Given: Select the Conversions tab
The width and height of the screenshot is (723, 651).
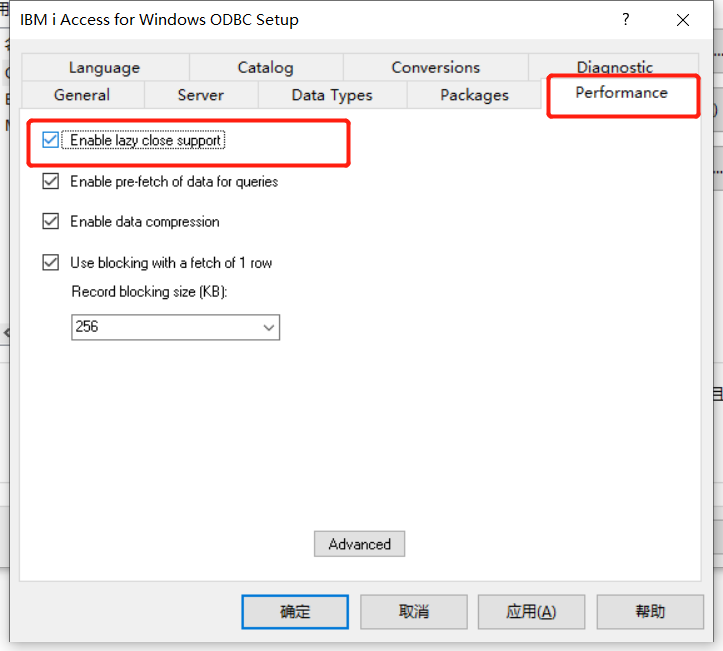Looking at the screenshot, I should [x=435, y=68].
